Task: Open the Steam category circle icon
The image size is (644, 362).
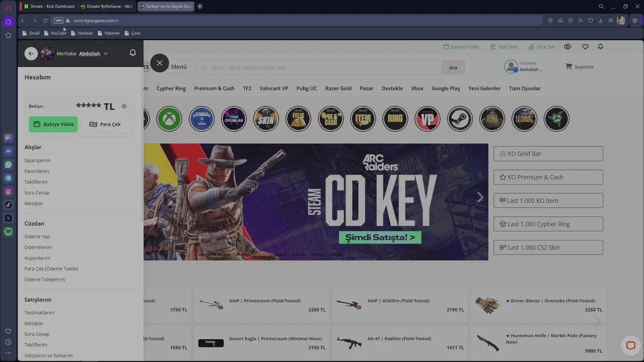Action: [x=460, y=119]
